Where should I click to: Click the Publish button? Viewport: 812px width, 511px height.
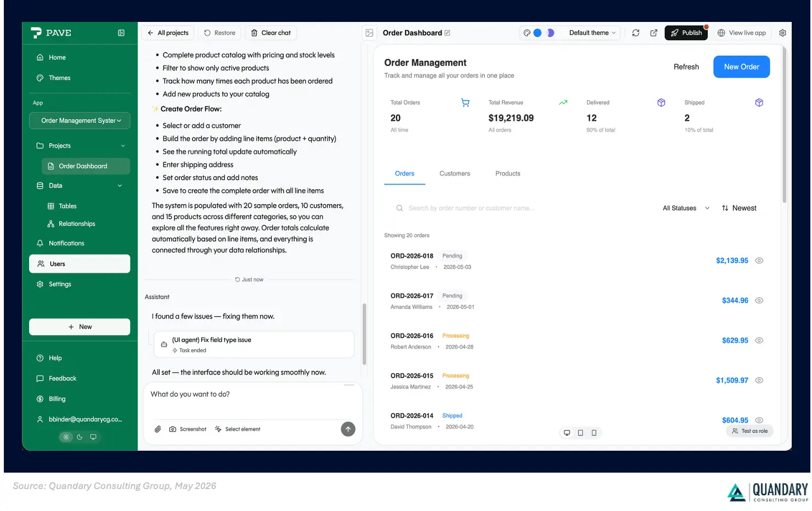pos(686,33)
